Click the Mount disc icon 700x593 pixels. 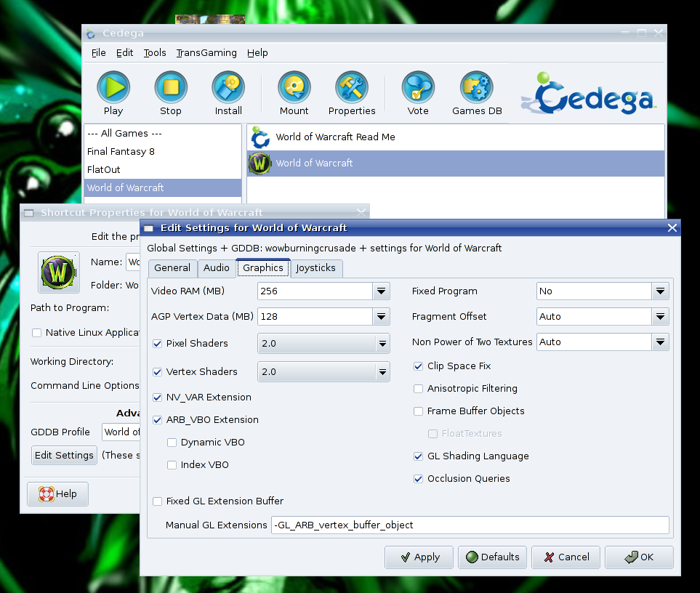(x=294, y=87)
